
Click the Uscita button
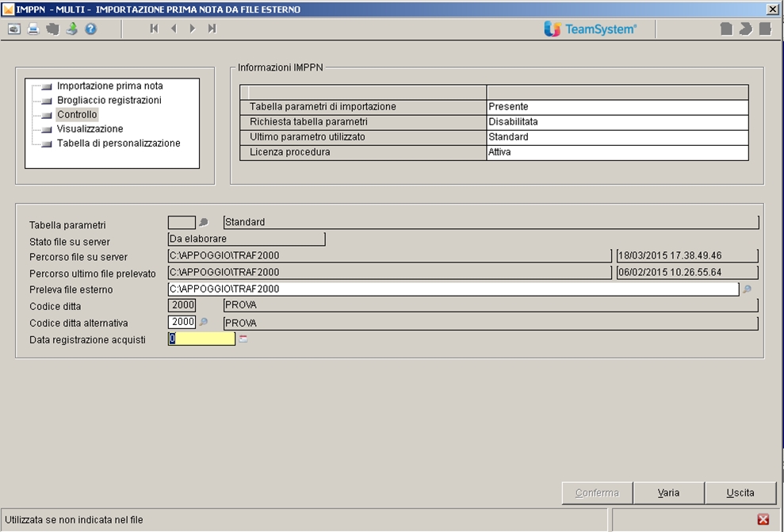tap(740, 493)
